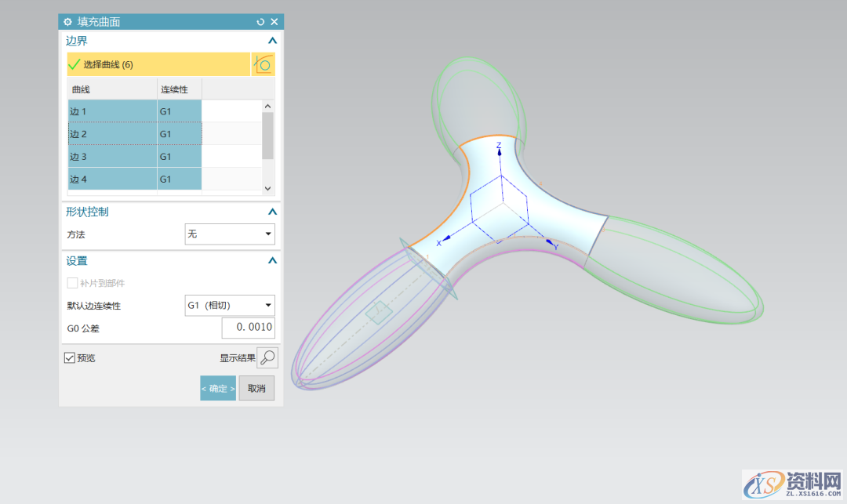
Task: Activate the 选择曲线 (6) selection row
Action: [157, 64]
